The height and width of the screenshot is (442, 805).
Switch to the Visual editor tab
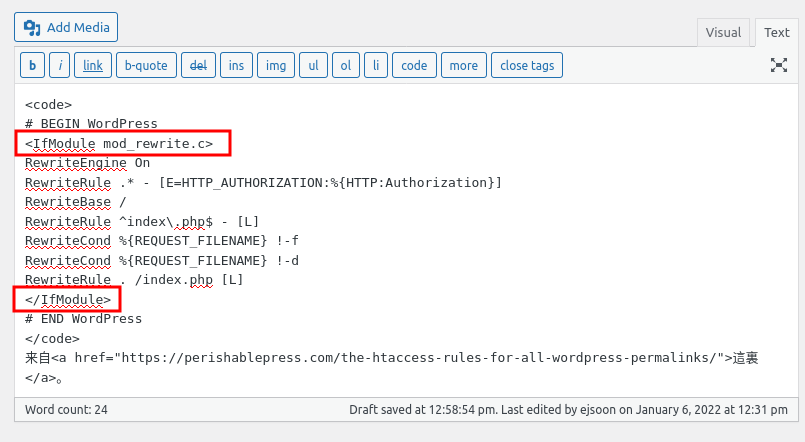click(723, 32)
